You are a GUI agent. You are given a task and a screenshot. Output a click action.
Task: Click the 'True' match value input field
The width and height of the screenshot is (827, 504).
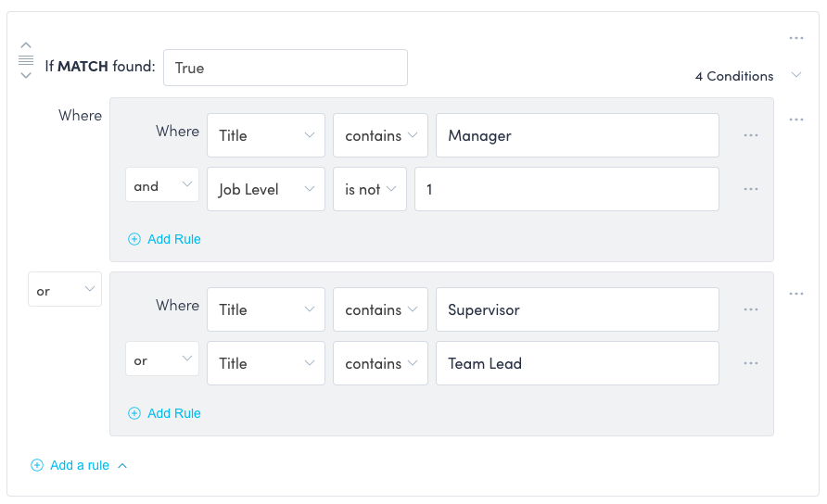286,68
